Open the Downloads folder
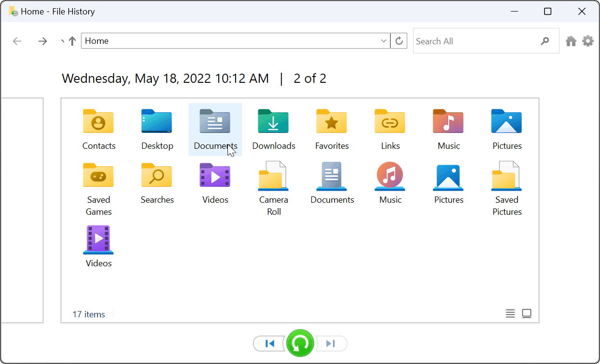The image size is (600, 364). click(x=273, y=129)
